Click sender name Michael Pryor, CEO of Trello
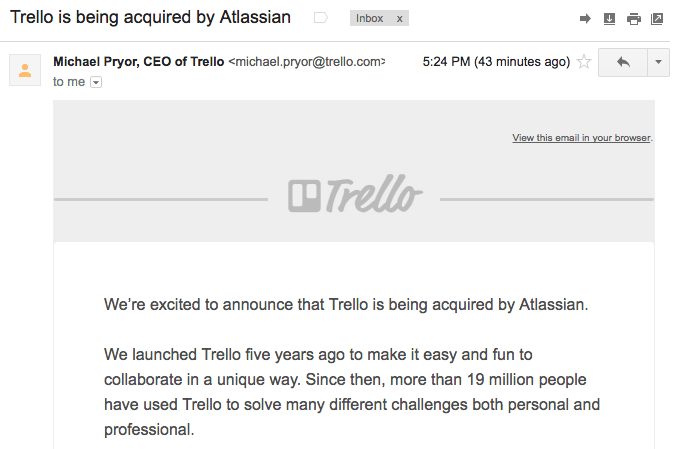The image size is (680, 449). coord(139,62)
